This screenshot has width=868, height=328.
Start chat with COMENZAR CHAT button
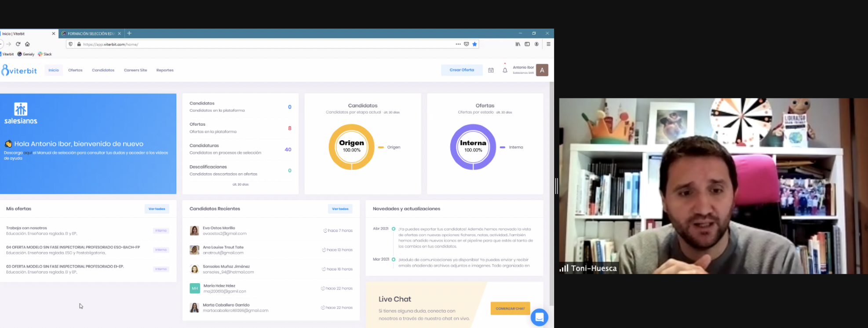pyautogui.click(x=510, y=308)
